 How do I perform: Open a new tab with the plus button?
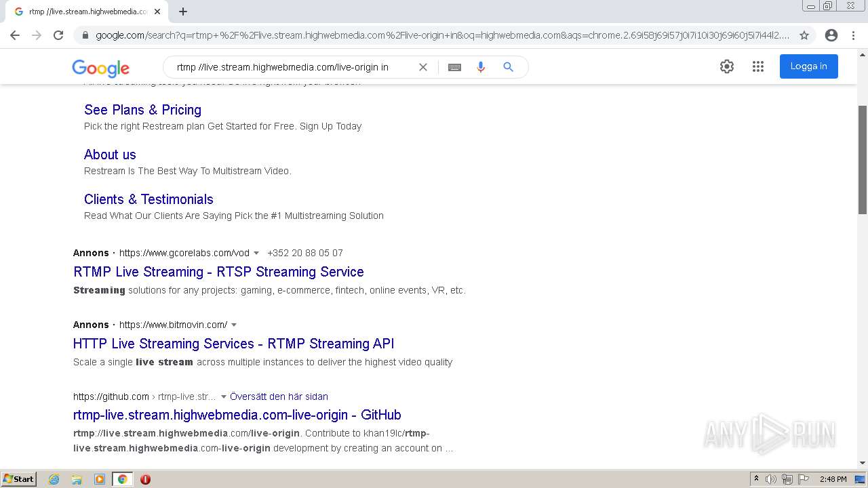(x=183, y=12)
